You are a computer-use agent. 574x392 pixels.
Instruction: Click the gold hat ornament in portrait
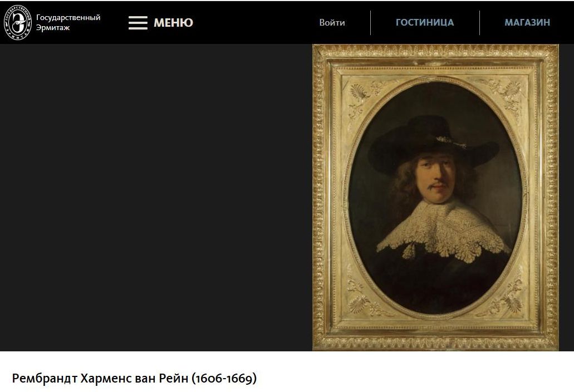point(451,142)
